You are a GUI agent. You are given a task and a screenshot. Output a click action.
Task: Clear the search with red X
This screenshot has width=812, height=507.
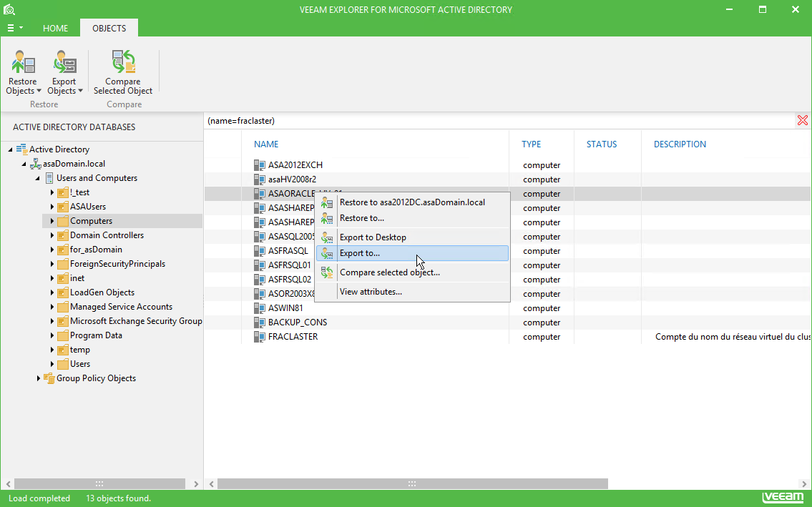803,121
